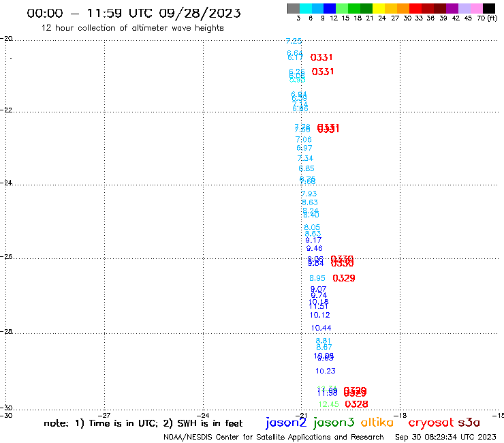Click the wave height value 7.25
Image resolution: width=504 pixels, height=443 pixels.
(x=294, y=41)
